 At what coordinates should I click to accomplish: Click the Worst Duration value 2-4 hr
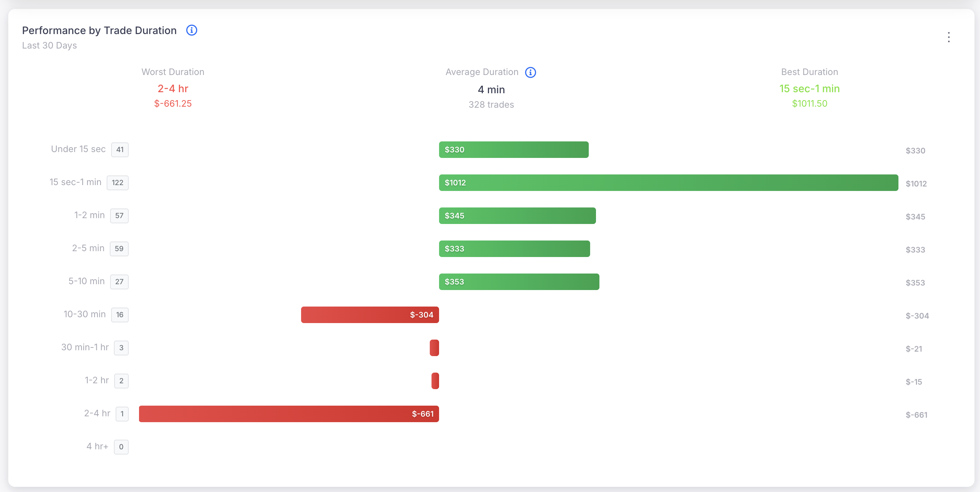pos(172,89)
